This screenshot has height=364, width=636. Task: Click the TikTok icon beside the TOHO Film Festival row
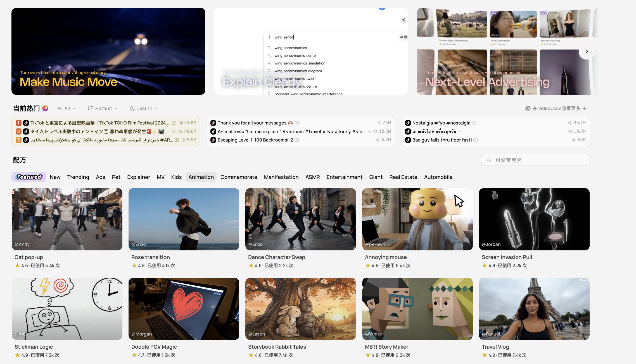[26, 123]
